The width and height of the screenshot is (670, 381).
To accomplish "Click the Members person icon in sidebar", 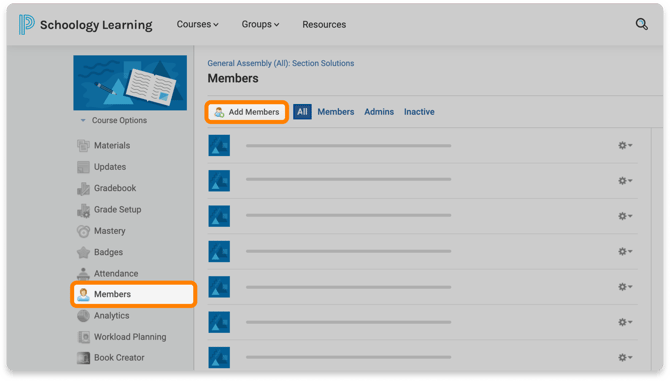I will pos(83,294).
